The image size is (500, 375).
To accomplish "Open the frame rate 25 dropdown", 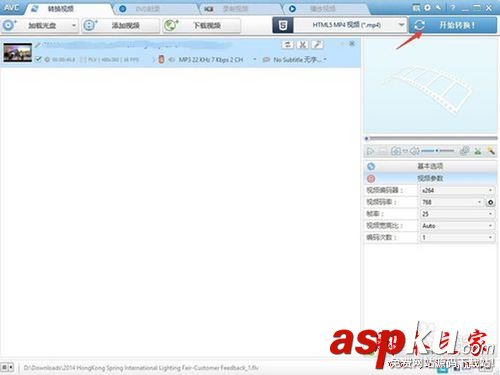I will pos(457,214).
